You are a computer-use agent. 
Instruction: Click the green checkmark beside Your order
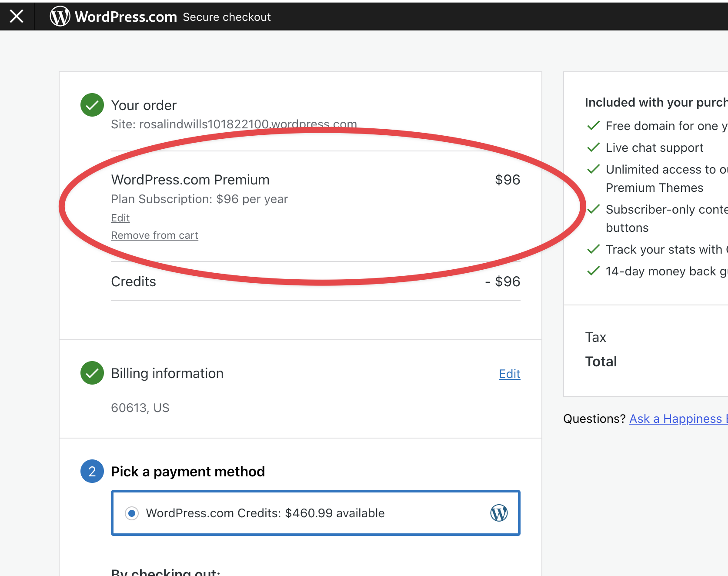[92, 105]
